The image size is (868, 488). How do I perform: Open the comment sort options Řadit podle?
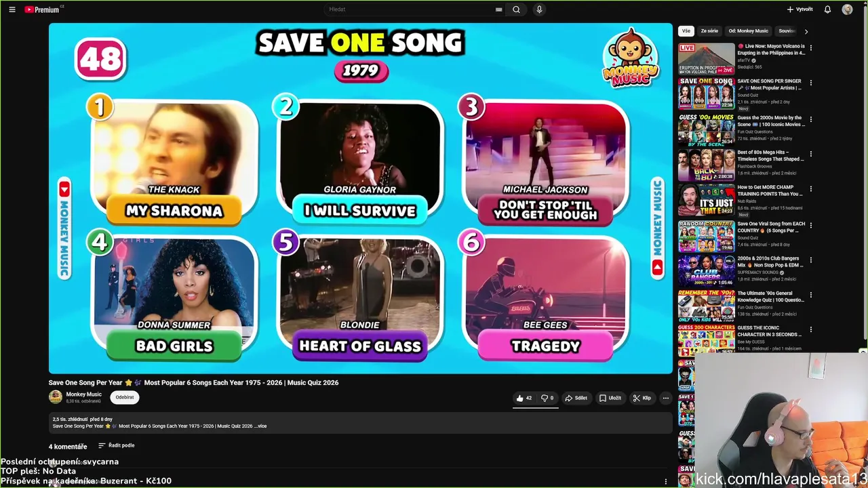pos(117,445)
